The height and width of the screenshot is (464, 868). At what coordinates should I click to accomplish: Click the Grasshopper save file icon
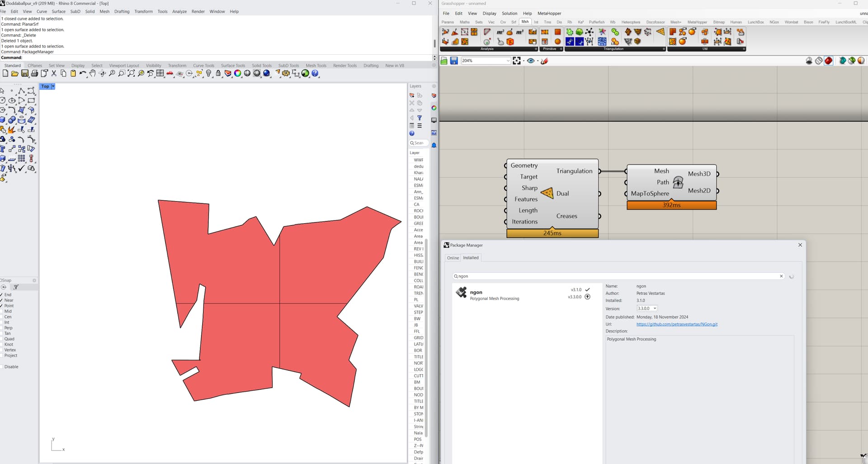pos(454,61)
